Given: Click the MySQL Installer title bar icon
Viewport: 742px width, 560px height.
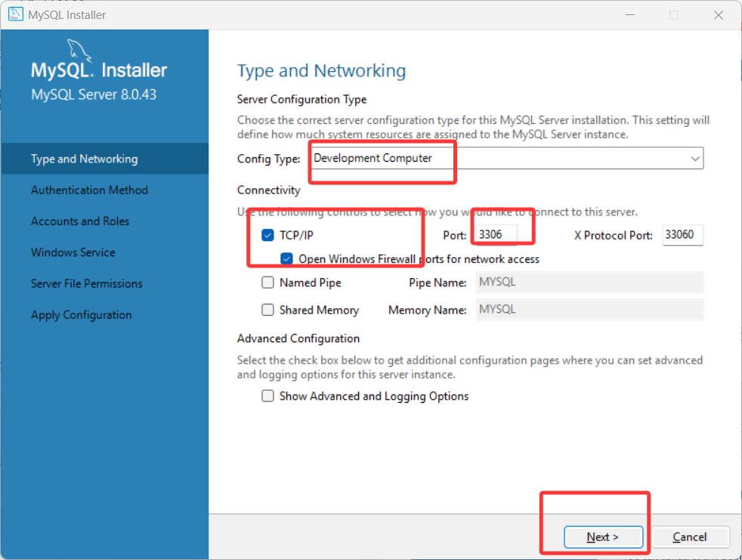Looking at the screenshot, I should pos(15,14).
